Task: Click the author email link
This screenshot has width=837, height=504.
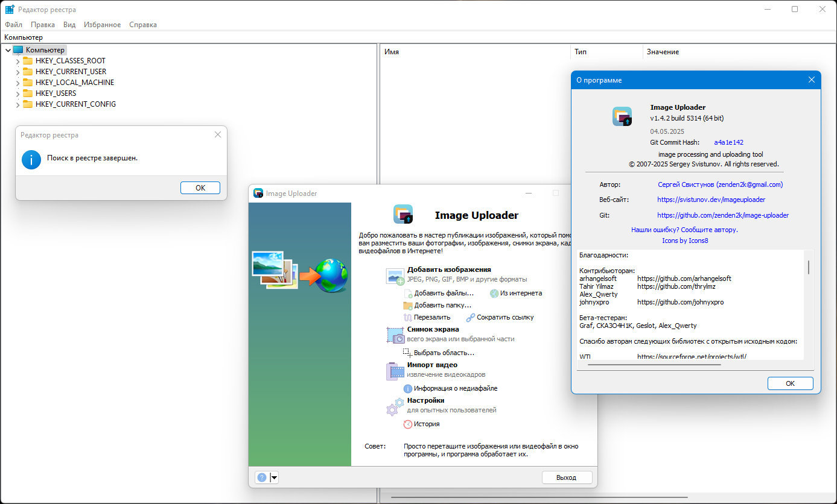Action: pyautogui.click(x=721, y=184)
